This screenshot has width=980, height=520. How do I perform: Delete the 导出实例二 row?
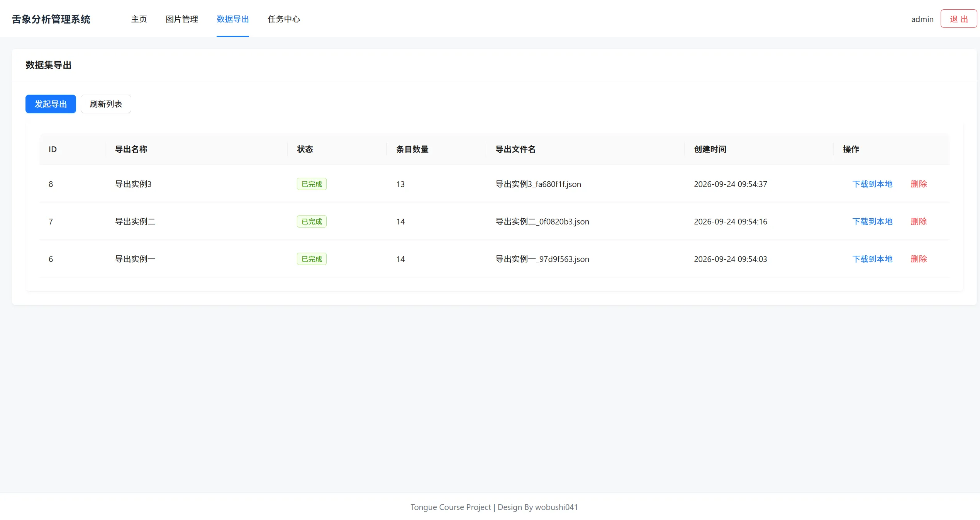(919, 221)
